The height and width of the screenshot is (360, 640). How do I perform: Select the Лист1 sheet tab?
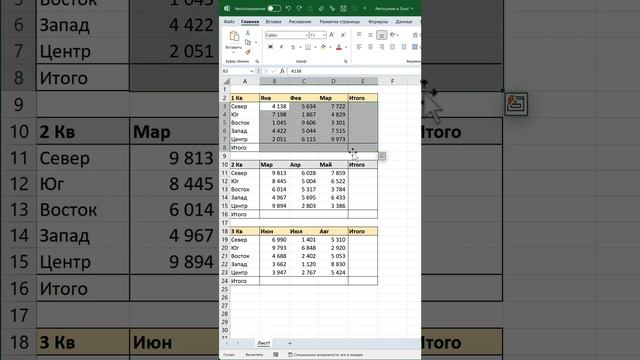(264, 343)
